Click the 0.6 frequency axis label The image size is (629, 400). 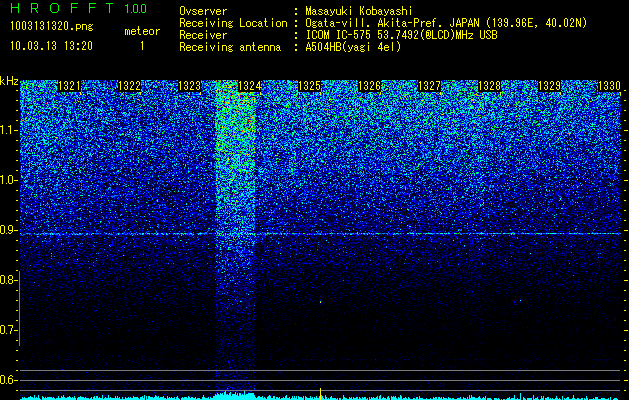pyautogui.click(x=9, y=380)
